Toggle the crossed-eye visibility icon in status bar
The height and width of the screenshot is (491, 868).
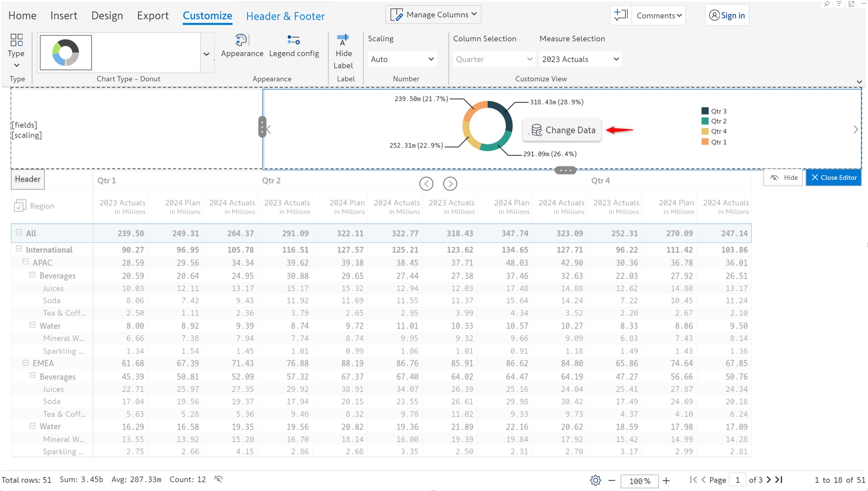pyautogui.click(x=219, y=479)
